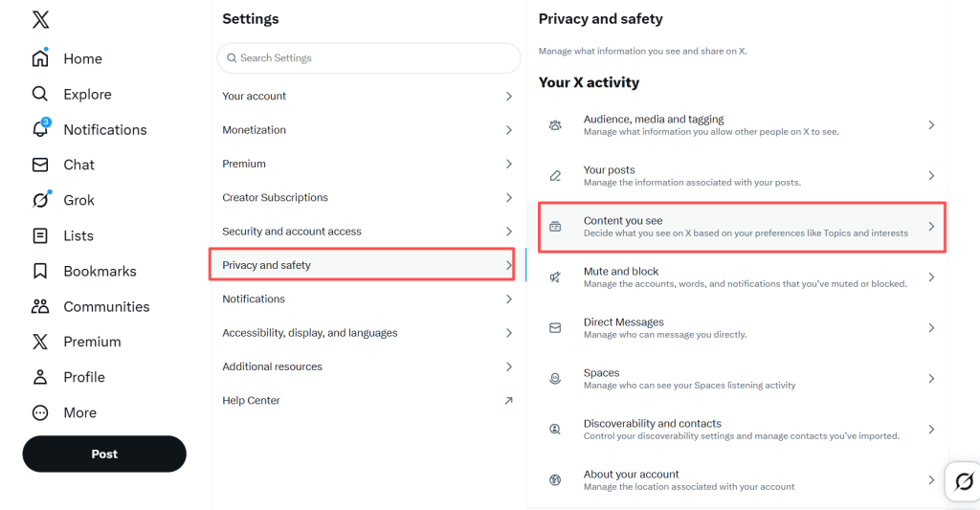Expand the Content you see chevron
Image resolution: width=980 pixels, height=510 pixels.
931,227
